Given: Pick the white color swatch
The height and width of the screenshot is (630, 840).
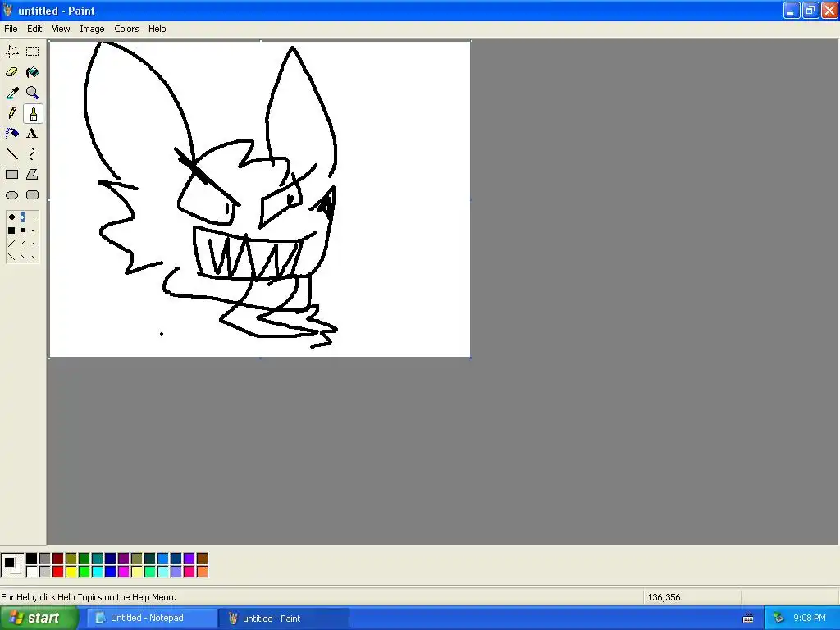Looking at the screenshot, I should [x=32, y=572].
